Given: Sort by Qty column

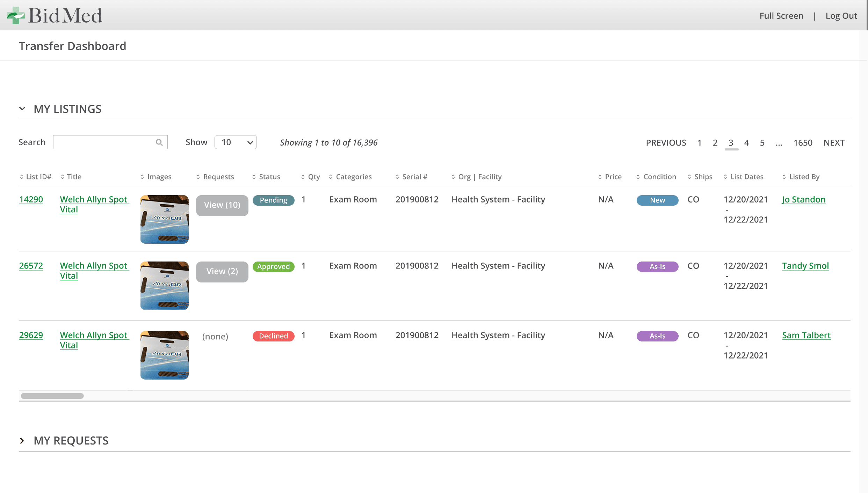Looking at the screenshot, I should click(311, 177).
